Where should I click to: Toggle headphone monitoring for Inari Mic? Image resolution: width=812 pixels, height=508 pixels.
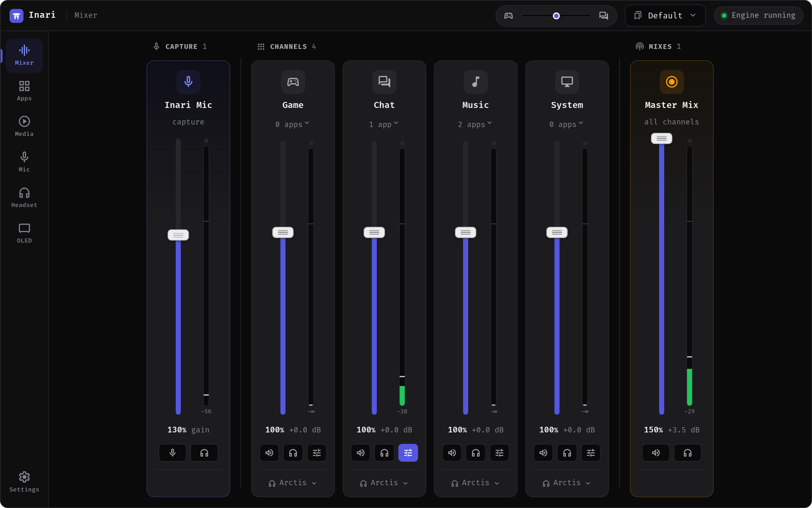click(x=204, y=452)
